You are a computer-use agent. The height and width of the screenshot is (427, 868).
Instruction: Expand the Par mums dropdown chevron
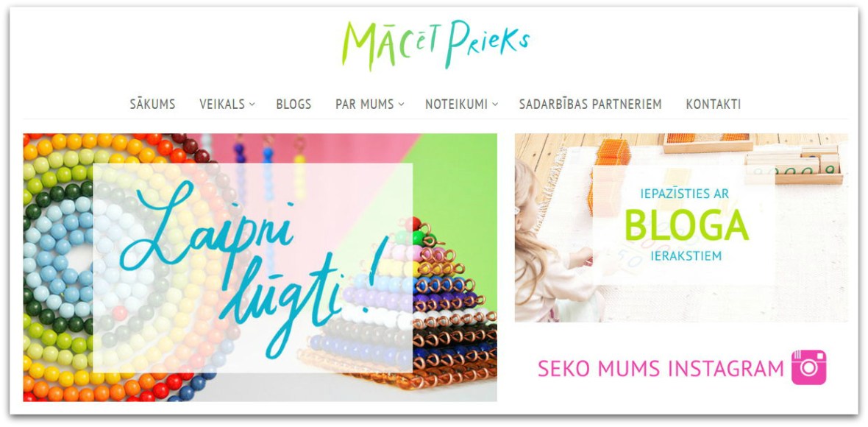(x=402, y=104)
